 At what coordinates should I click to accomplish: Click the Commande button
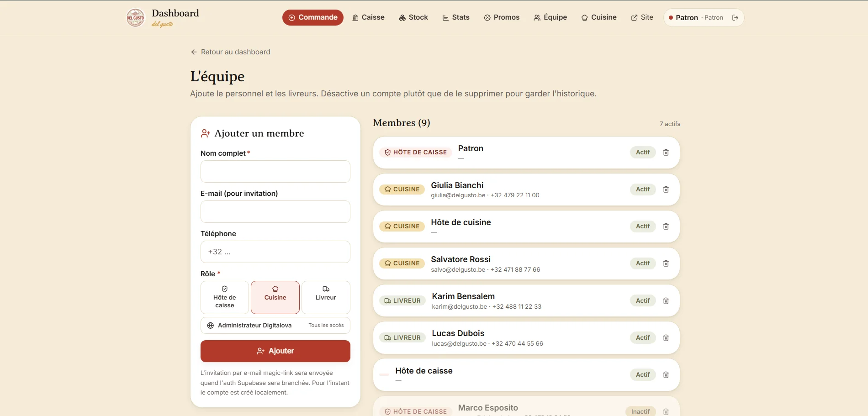click(x=313, y=17)
